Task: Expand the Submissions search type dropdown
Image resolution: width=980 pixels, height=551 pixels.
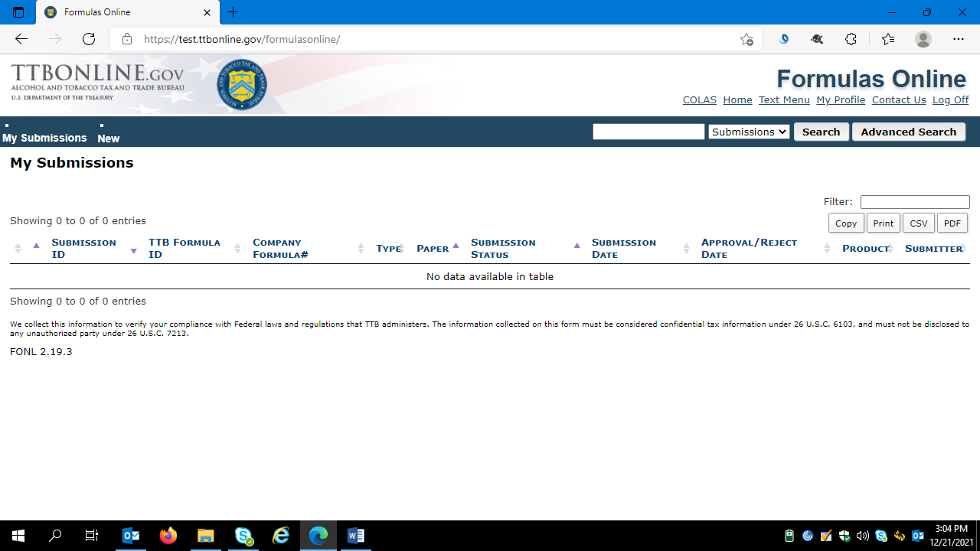Action: (x=748, y=132)
